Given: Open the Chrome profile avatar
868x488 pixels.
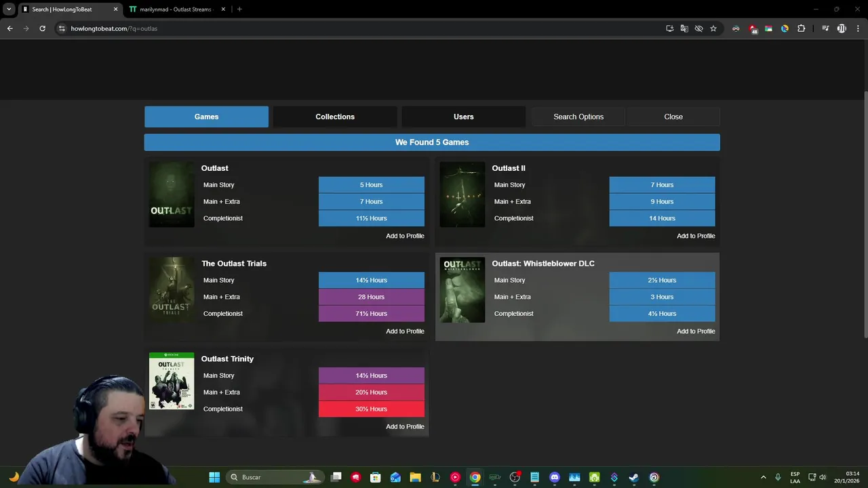Looking at the screenshot, I should pyautogui.click(x=842, y=28).
